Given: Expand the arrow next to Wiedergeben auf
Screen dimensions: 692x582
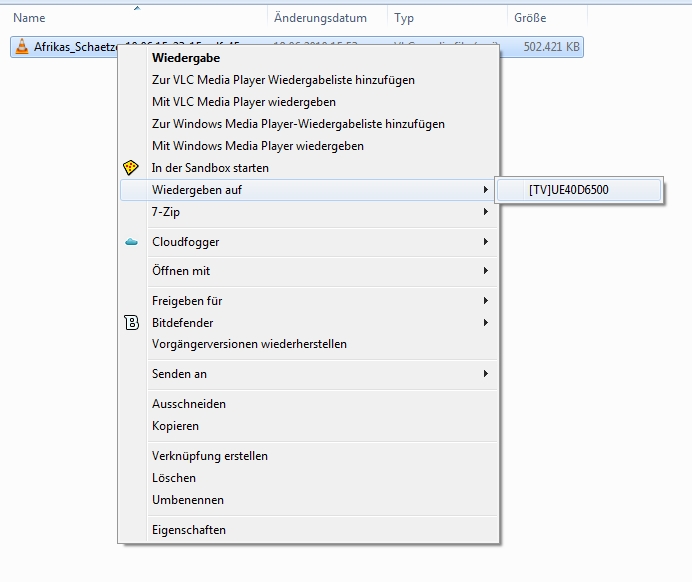Looking at the screenshot, I should [485, 190].
